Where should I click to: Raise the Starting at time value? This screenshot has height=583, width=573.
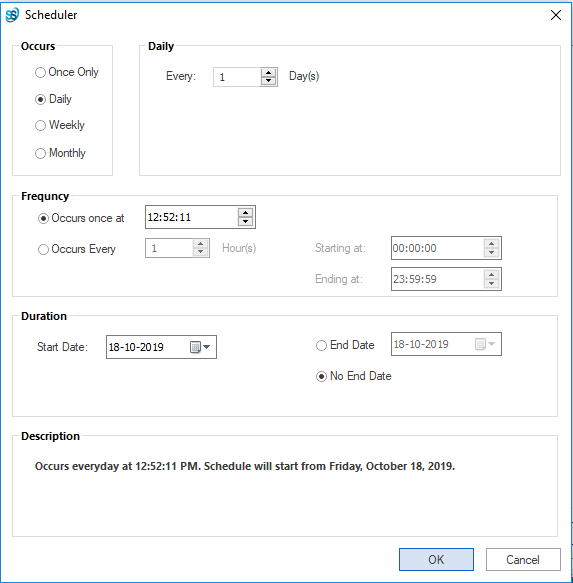click(x=492, y=244)
